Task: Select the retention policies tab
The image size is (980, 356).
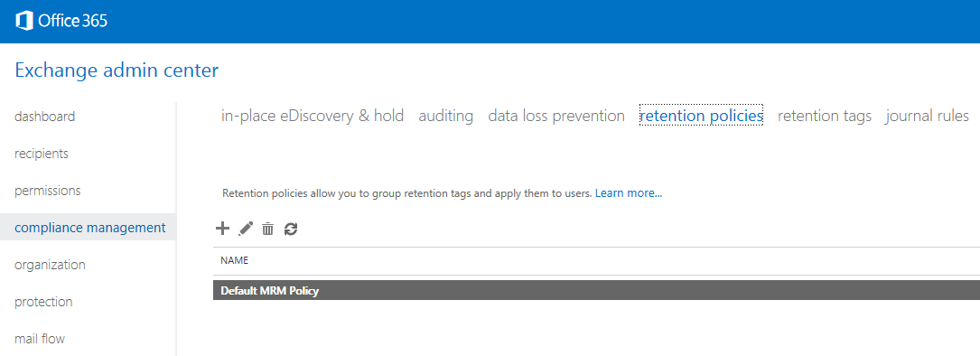Action: click(701, 116)
